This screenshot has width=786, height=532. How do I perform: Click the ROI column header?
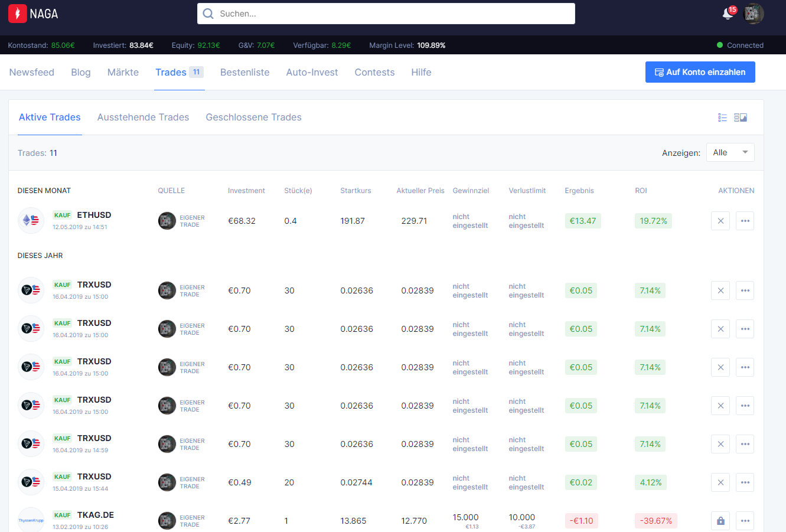coord(641,191)
